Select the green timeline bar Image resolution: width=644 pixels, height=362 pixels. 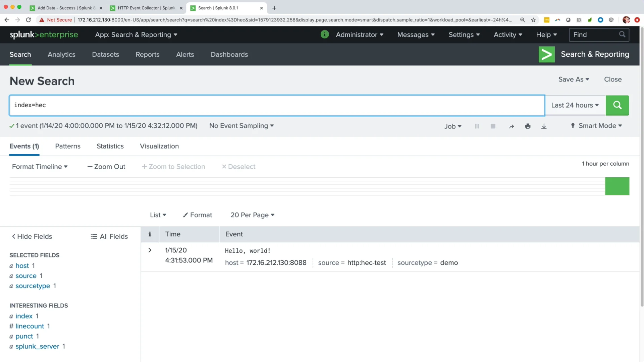point(617,186)
